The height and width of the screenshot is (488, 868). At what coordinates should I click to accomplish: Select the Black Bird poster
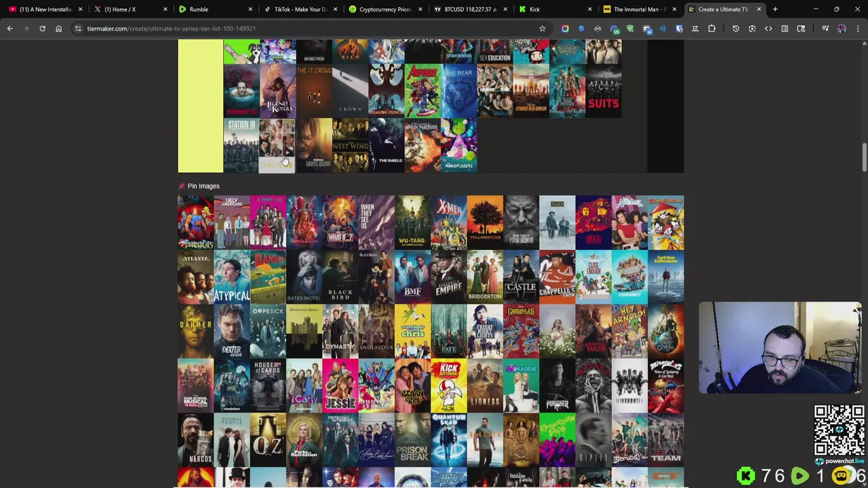pos(340,277)
